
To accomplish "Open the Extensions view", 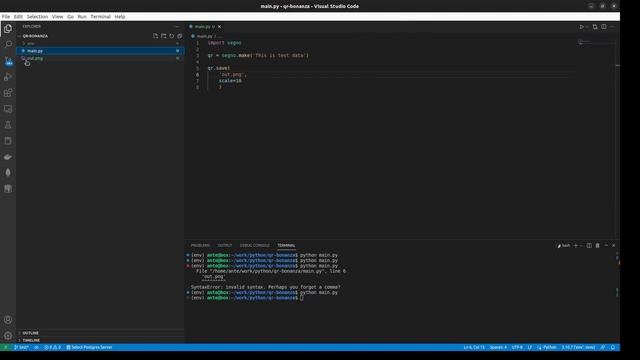I will tap(8, 93).
